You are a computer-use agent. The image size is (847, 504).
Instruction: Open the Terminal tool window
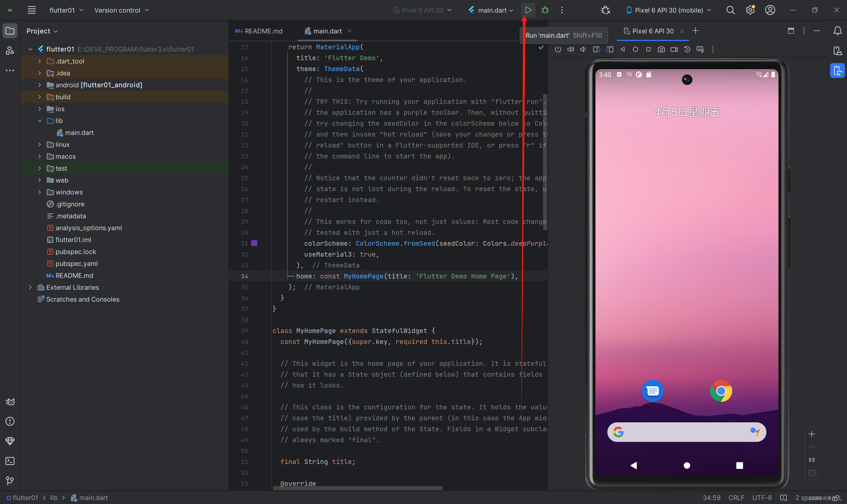point(10,461)
